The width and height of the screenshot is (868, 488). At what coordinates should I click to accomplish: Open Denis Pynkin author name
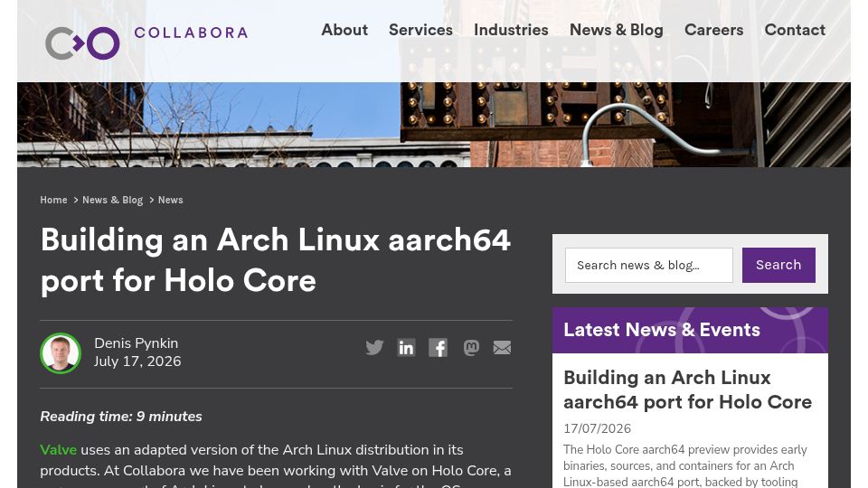click(137, 343)
